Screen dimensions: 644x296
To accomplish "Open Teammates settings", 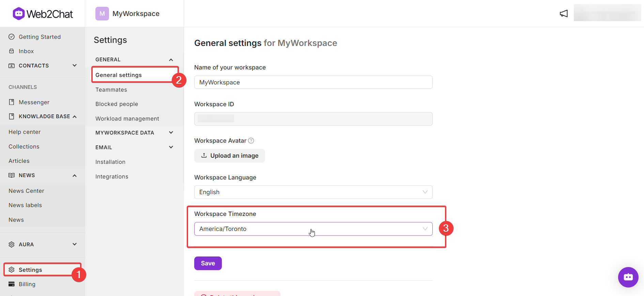I will (x=111, y=90).
